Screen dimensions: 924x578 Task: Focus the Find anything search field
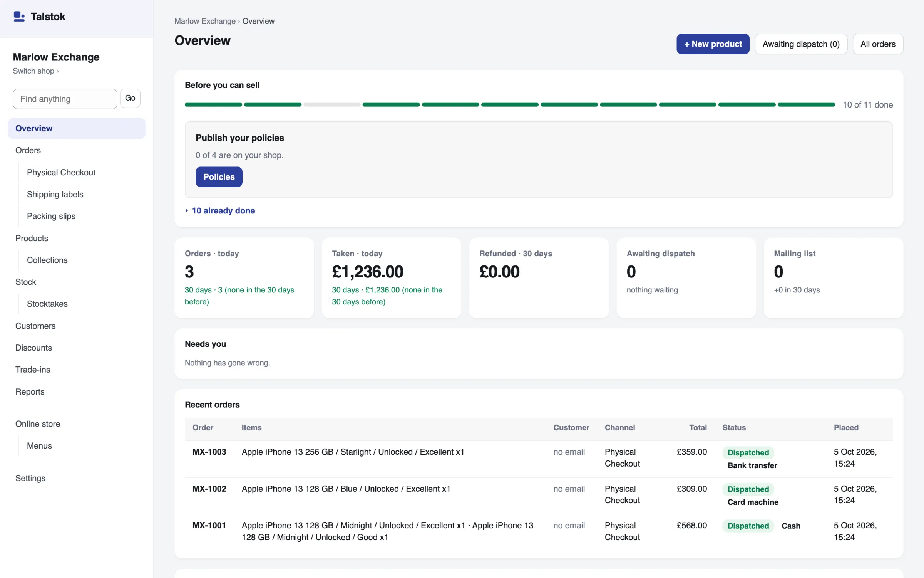tap(65, 99)
